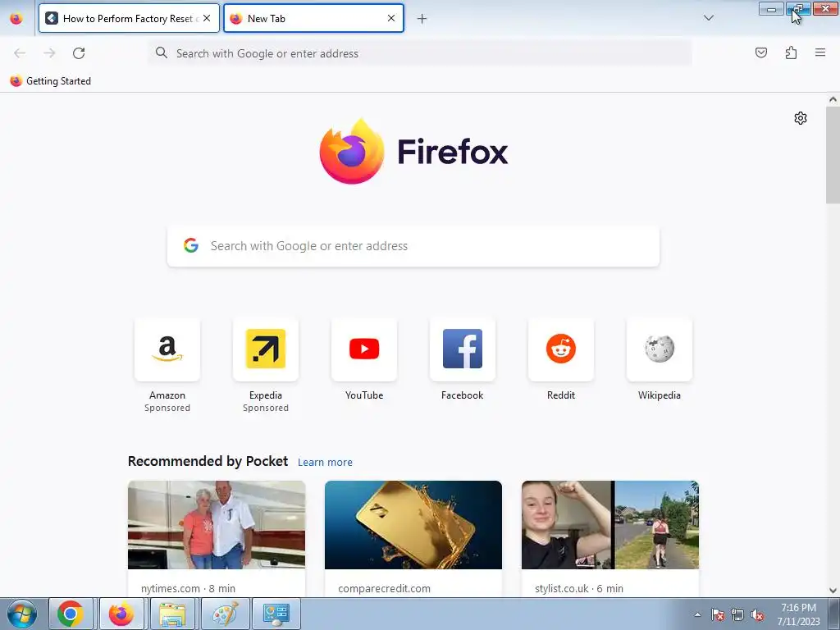This screenshot has height=630, width=840.
Task: Switch to How to Perform Factory Reset tab
Action: [x=129, y=19]
